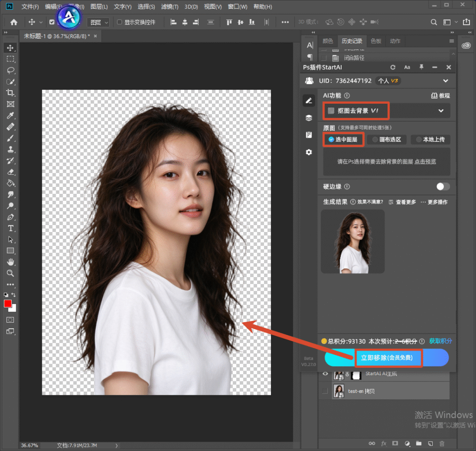Select the Lasso tool

(11, 71)
